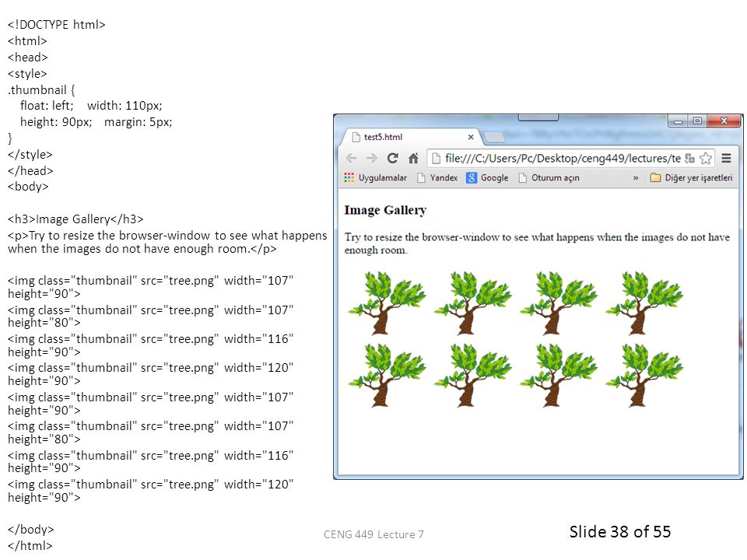Click third tree thumbnail in bottom row

559,375
